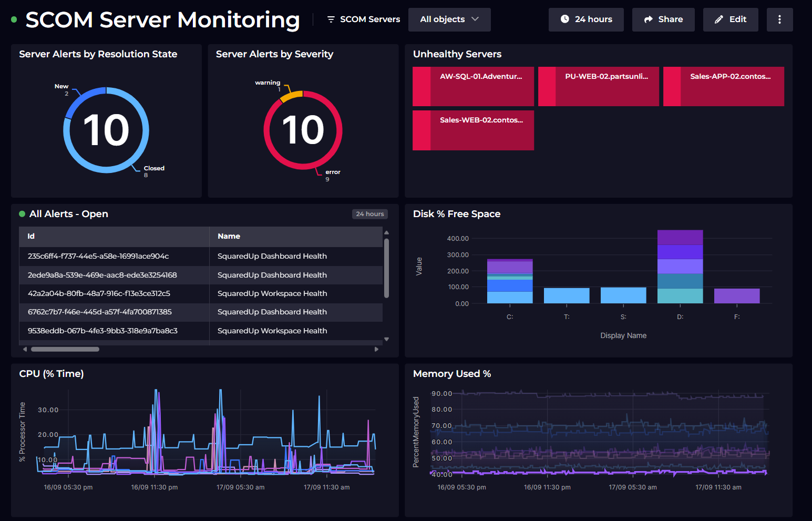Image resolution: width=812 pixels, height=521 pixels.
Task: Open the AW-SQL-01 unhealthy server tile
Action: pyautogui.click(x=473, y=86)
